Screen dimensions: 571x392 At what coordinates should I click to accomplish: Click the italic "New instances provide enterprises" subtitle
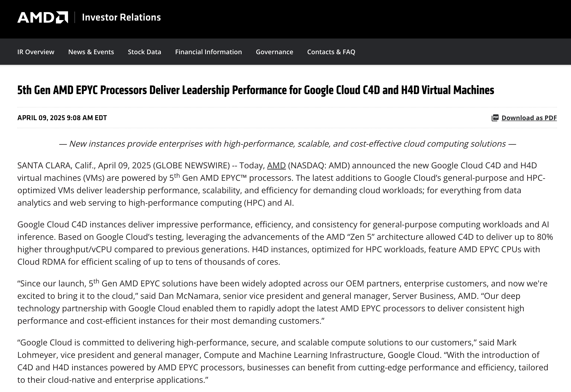pos(288,144)
